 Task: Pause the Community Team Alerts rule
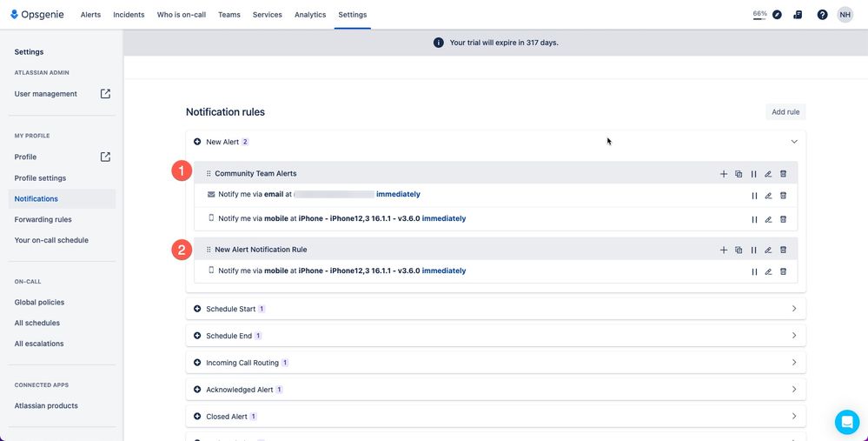753,174
